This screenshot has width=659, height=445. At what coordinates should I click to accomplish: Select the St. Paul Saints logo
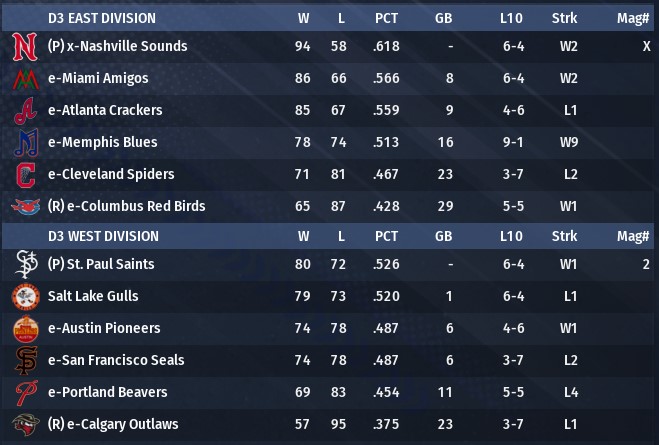(24, 265)
